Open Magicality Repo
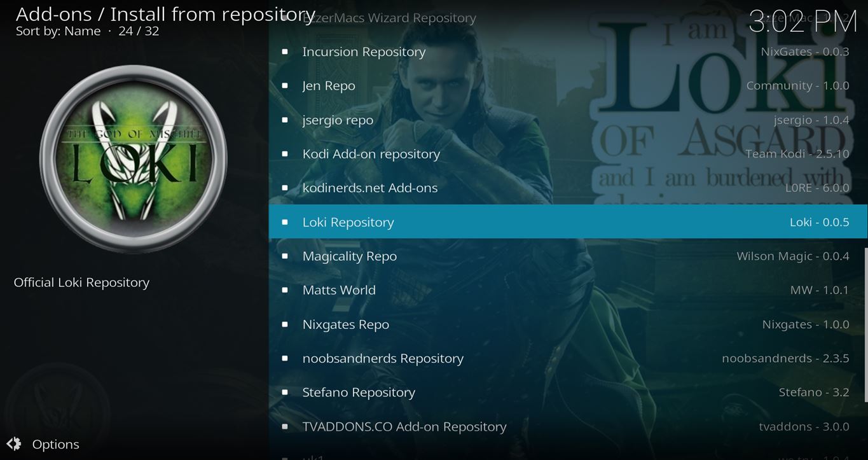Viewport: 868px width, 460px height. [x=350, y=256]
